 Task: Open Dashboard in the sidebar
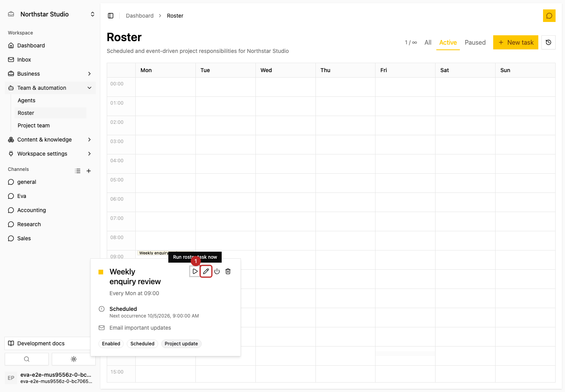50,45
